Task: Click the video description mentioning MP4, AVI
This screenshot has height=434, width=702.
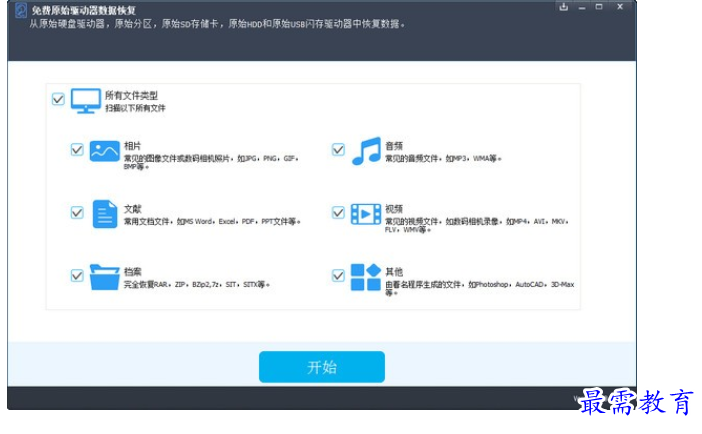Action: tap(477, 225)
